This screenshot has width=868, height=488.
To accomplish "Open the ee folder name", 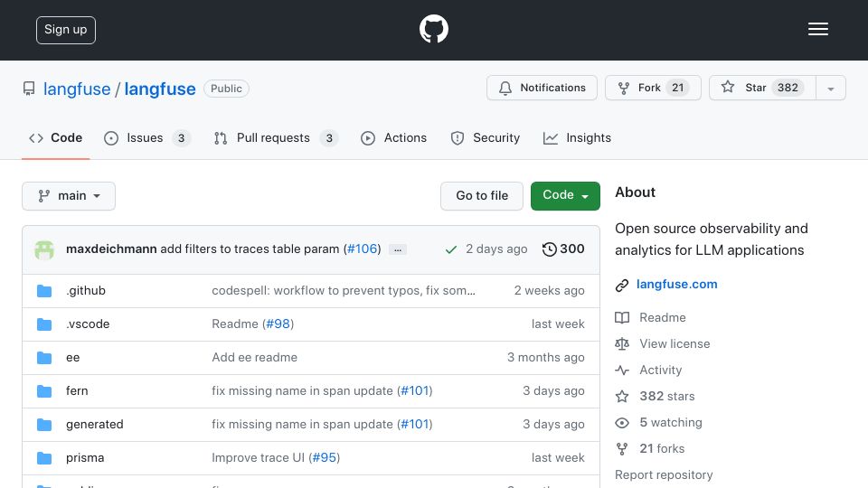I will (x=72, y=358).
